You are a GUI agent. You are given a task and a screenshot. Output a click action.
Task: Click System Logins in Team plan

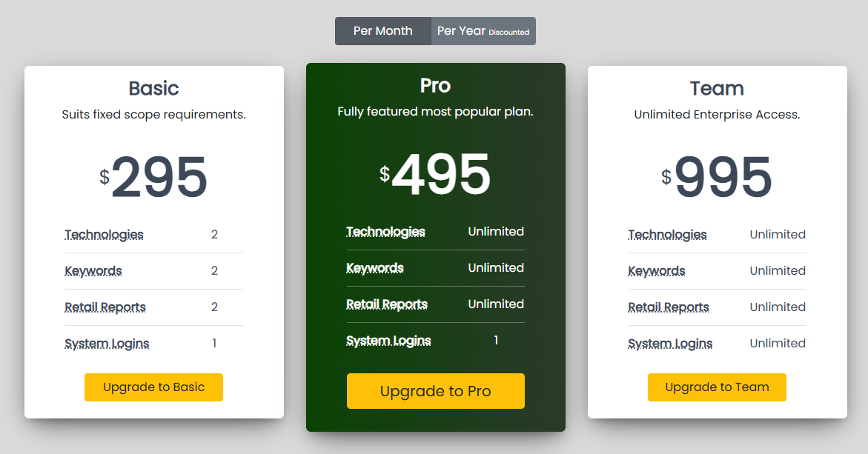point(670,344)
